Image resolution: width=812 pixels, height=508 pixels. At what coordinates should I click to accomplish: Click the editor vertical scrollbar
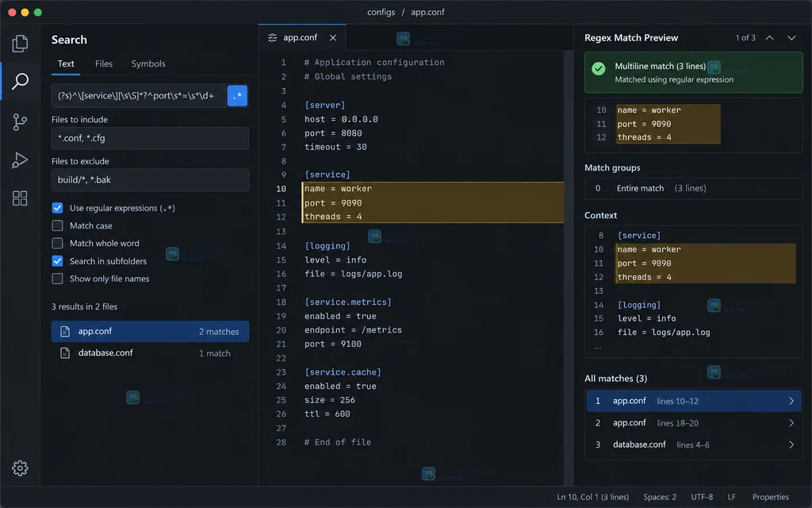click(x=569, y=268)
